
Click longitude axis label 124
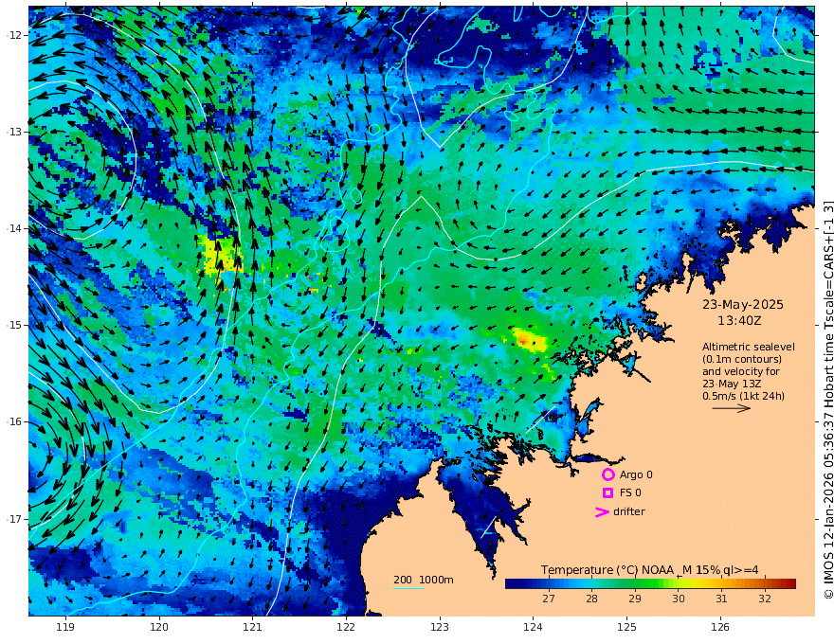pos(533,627)
